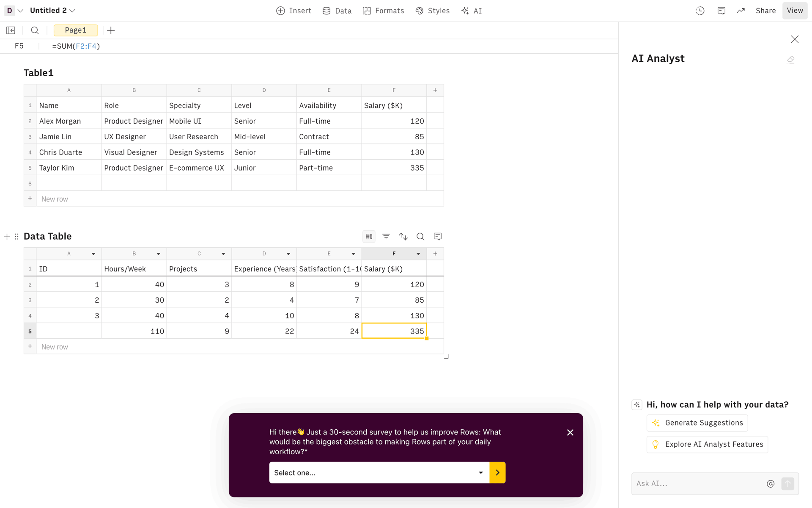Open Data Table column D dropdown arrow
This screenshot has height=508, width=812.
point(288,254)
